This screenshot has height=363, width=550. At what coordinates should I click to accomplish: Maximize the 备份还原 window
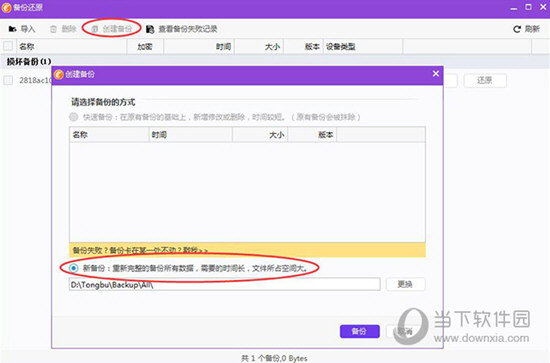click(x=528, y=7)
